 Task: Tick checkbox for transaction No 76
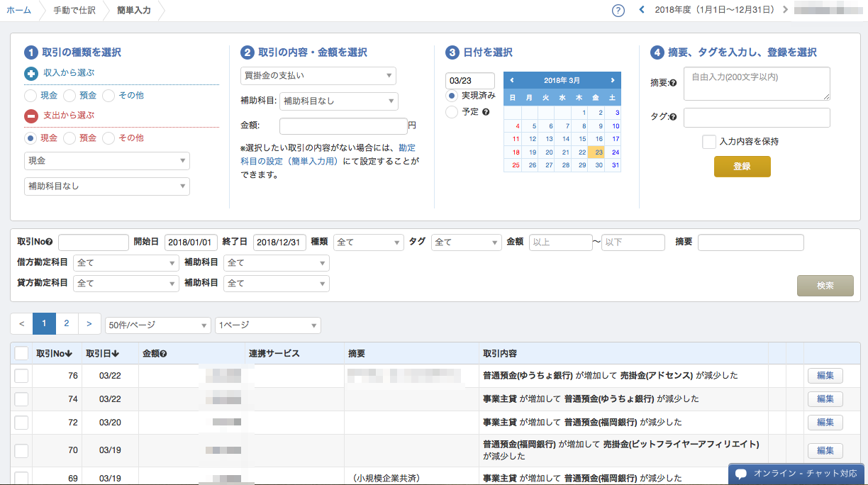[x=21, y=376]
